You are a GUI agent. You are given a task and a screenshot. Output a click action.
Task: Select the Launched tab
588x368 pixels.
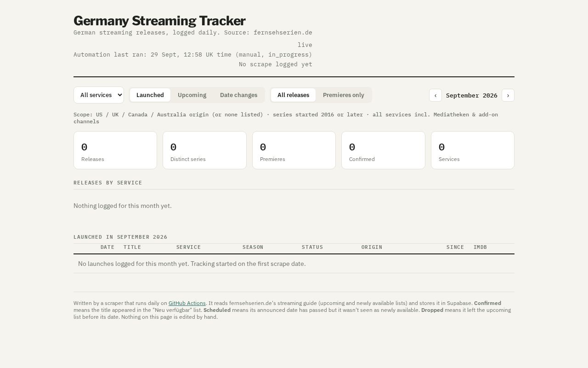(x=150, y=95)
